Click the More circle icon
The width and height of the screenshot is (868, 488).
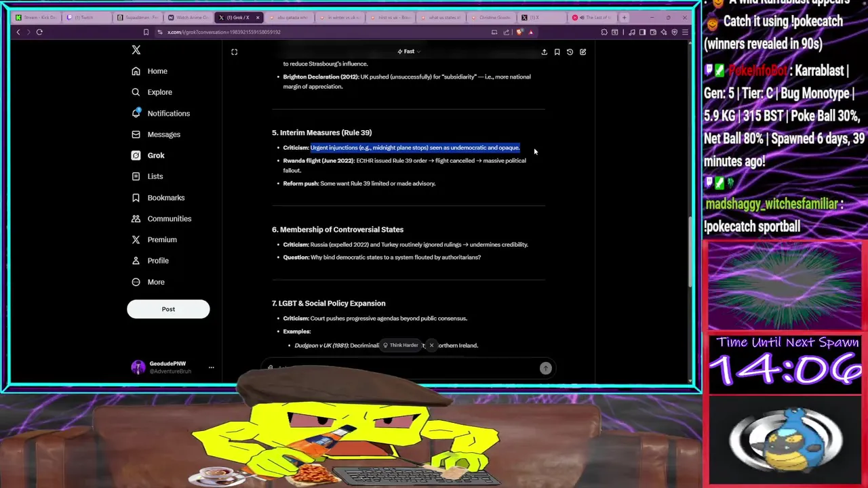point(136,282)
